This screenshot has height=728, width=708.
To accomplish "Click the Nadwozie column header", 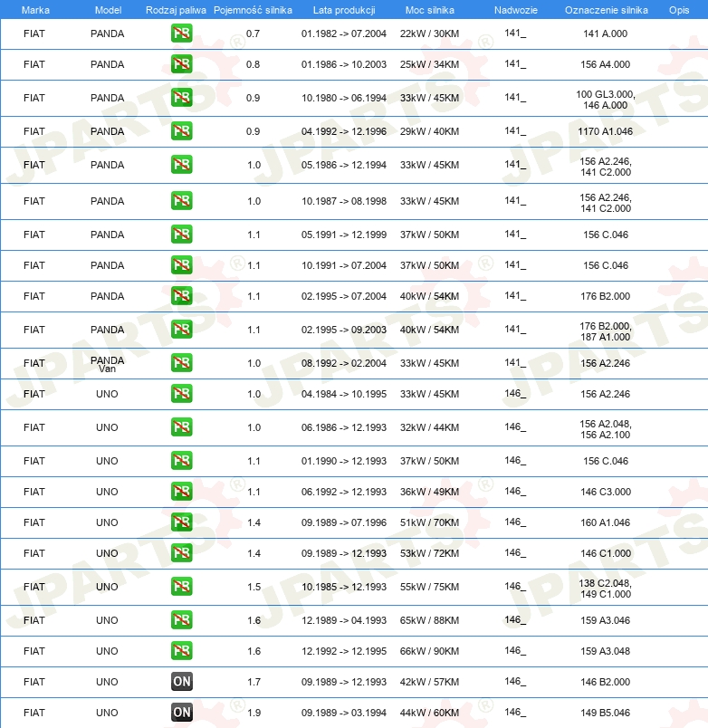I will (x=516, y=10).
